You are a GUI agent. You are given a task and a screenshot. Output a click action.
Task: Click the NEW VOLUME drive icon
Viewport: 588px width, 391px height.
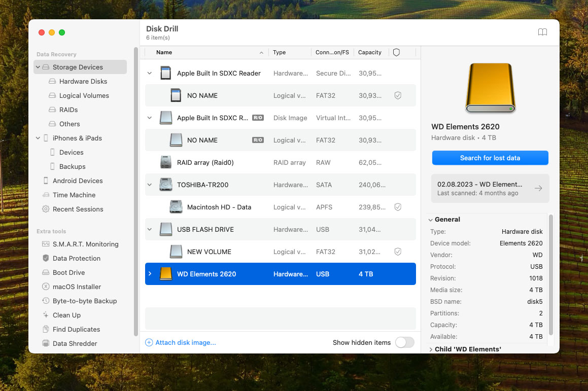click(x=176, y=252)
